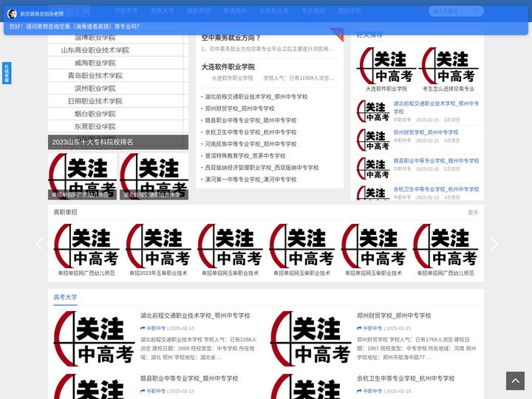The height and width of the screenshot is (399, 532).
Task: Open 漯河第一中等专业学校_漯河中专学校 link
Action: [x=250, y=180]
